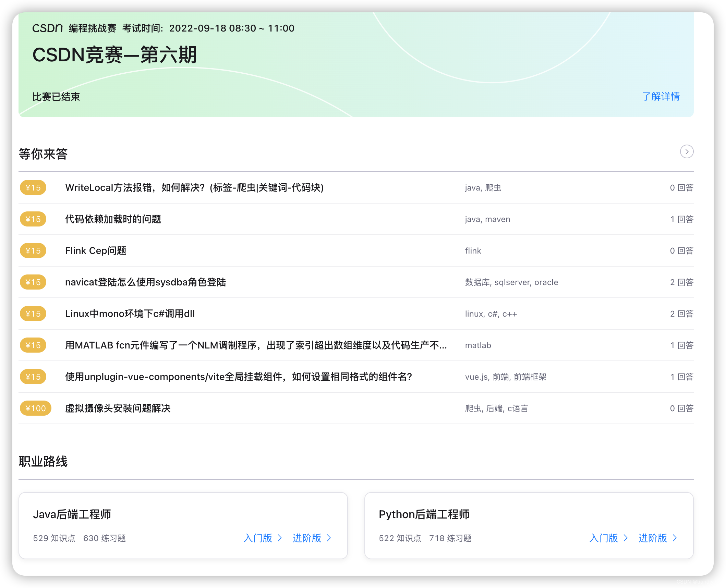The height and width of the screenshot is (588, 726).
Task: Click the CSDN logo in the banner
Action: tap(47, 28)
